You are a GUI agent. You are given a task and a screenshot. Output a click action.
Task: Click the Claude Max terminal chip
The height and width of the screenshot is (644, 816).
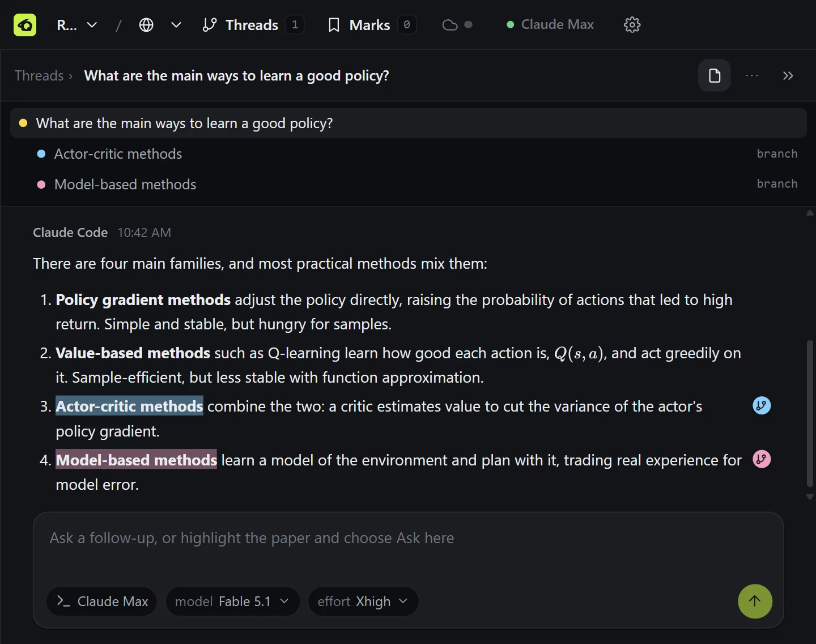[102, 601]
